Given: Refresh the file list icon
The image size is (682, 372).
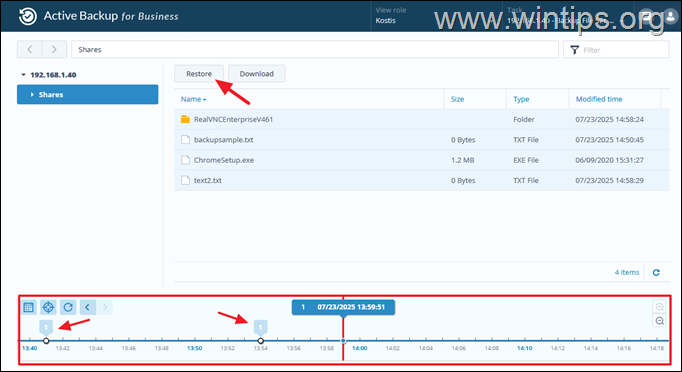Looking at the screenshot, I should pos(656,272).
